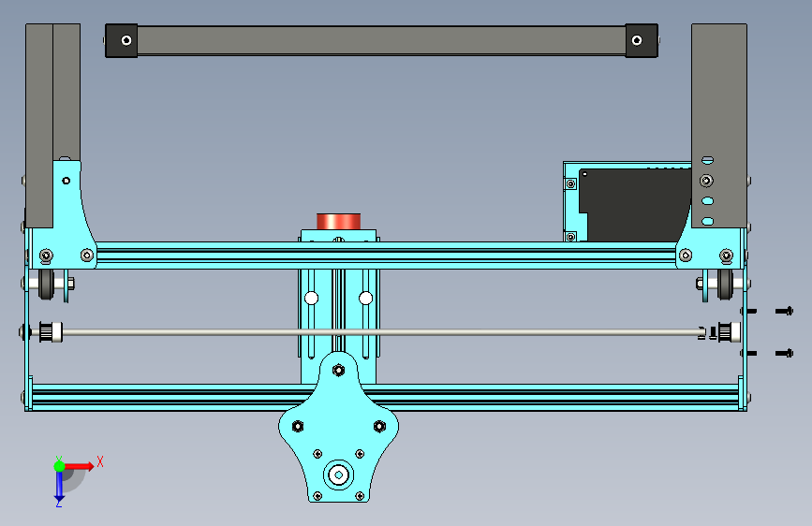Select the black electronics box on right

point(634,204)
